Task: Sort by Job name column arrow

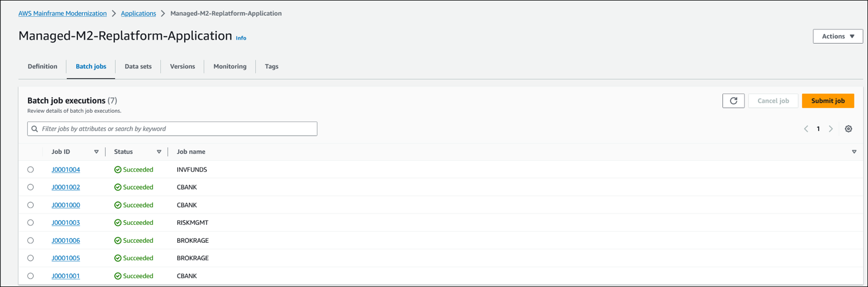Action: click(x=854, y=152)
